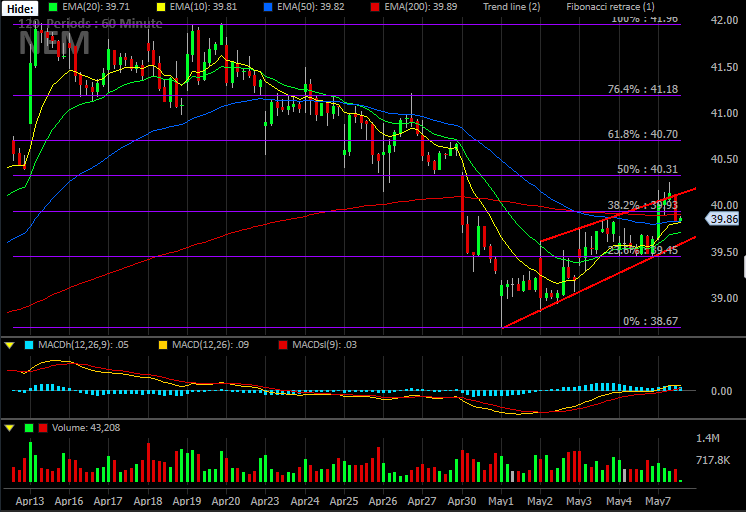This screenshot has width=746, height=512.
Task: Click Fibonacci retrace (1) legend entry
Action: coord(610,7)
